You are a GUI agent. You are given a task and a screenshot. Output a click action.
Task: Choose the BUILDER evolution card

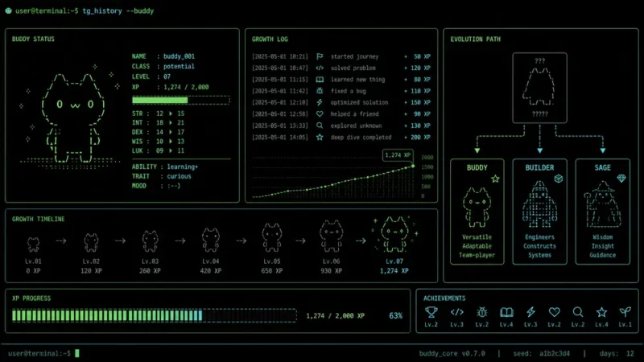coord(539,212)
